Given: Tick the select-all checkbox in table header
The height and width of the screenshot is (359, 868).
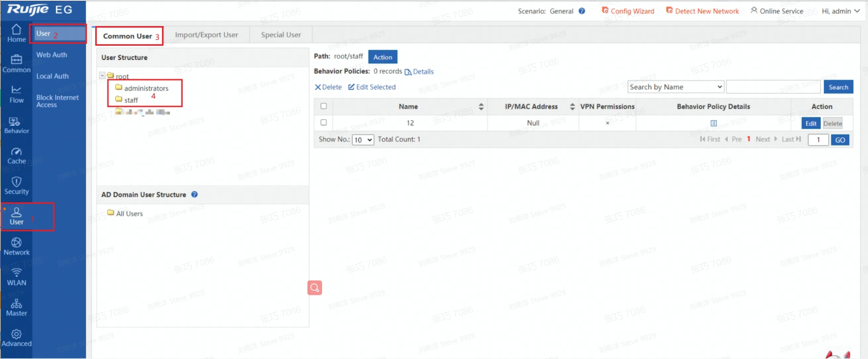Looking at the screenshot, I should pyautogui.click(x=323, y=106).
